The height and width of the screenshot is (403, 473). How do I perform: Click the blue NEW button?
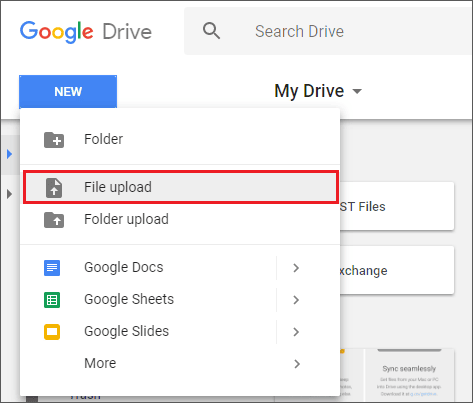[x=68, y=92]
